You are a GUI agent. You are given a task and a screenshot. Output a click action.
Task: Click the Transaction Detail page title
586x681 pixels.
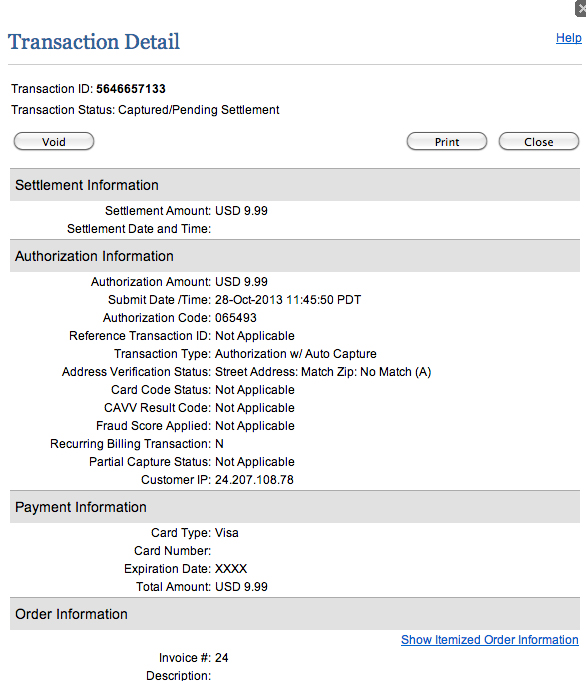[x=94, y=42]
